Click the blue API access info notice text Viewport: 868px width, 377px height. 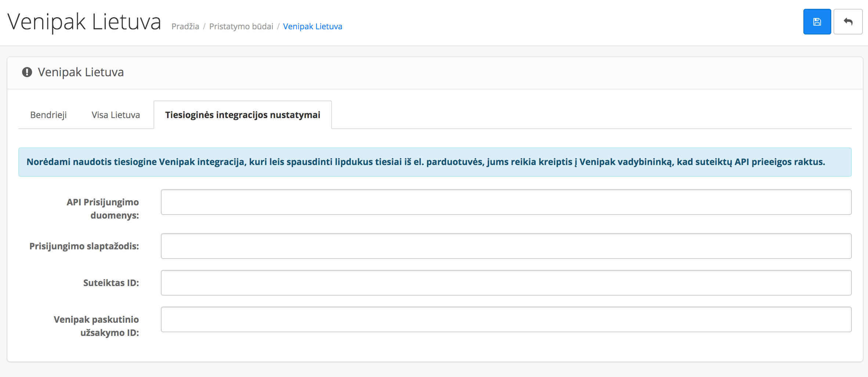[x=426, y=162]
